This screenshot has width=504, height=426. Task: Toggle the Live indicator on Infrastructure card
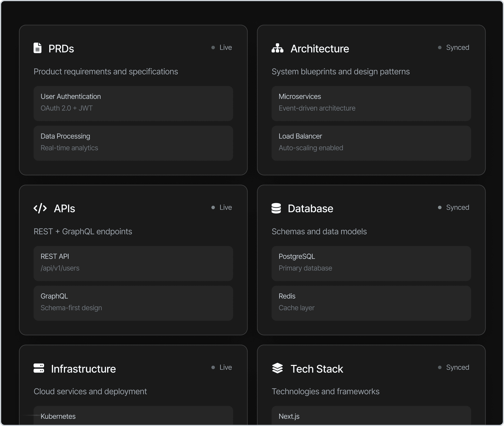(x=213, y=367)
